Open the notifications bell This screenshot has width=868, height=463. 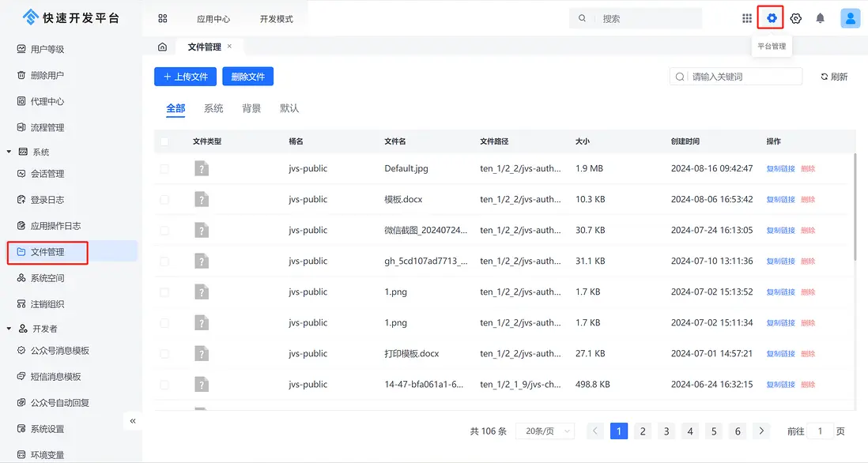tap(821, 18)
